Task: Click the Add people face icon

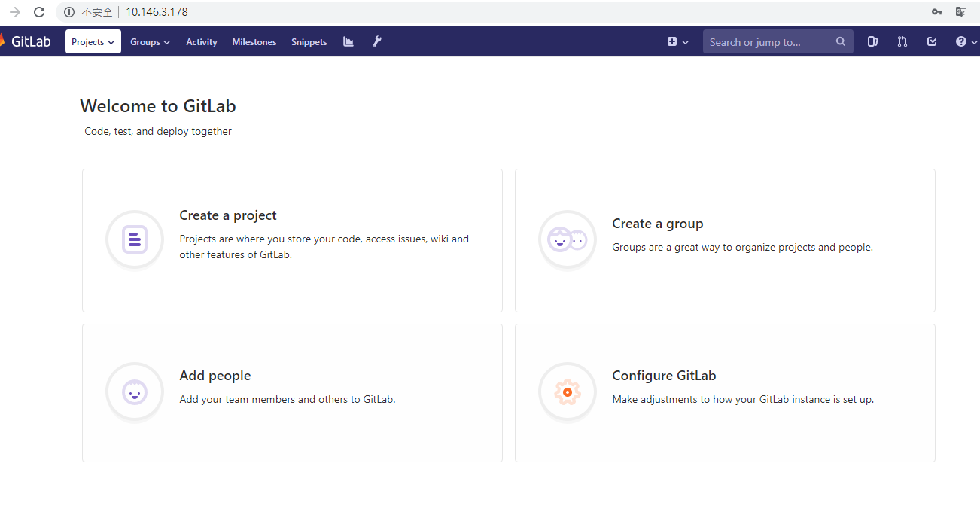Action: tap(135, 392)
